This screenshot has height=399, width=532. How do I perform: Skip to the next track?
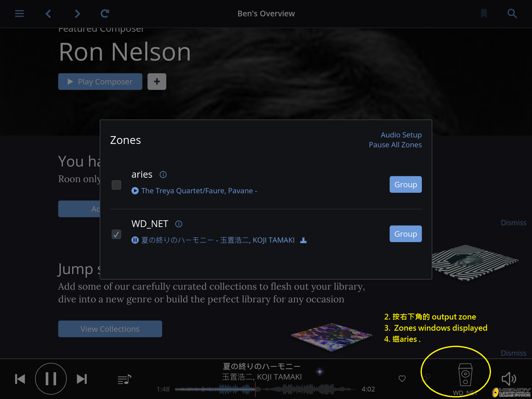82,379
